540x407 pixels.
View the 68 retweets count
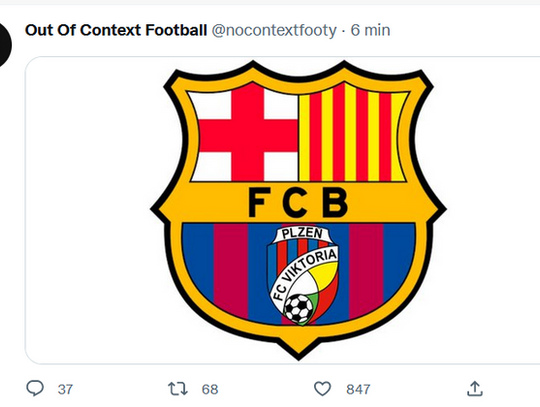pos(210,389)
